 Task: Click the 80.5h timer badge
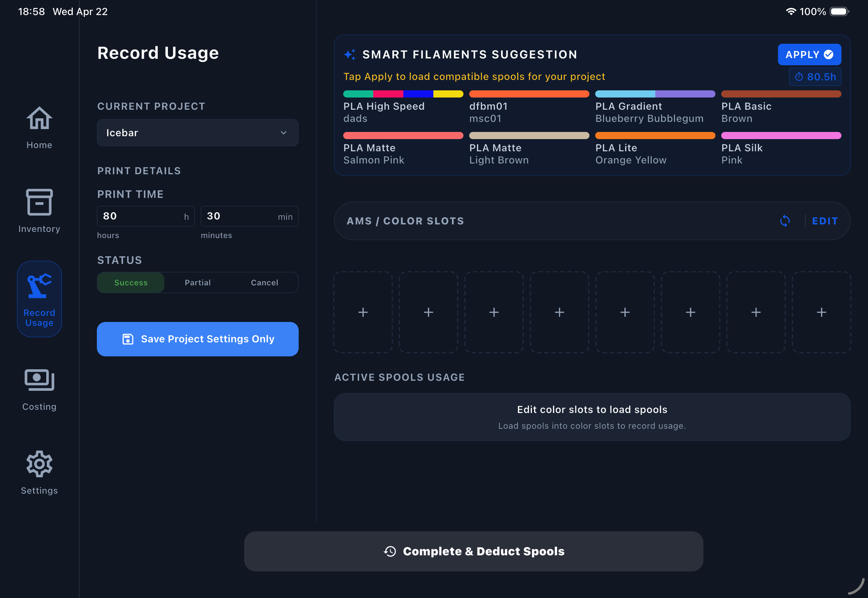click(x=815, y=77)
